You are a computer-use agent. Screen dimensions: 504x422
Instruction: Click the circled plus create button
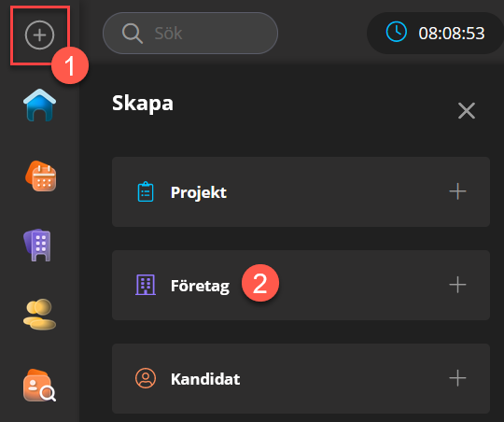39,35
